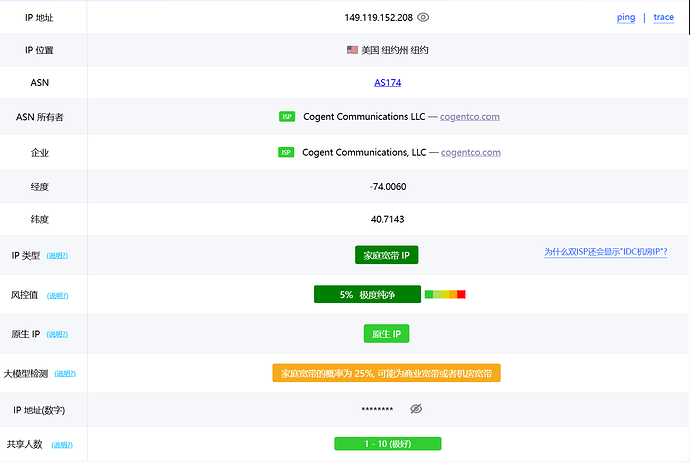Click the 1 - 10 (极好) shared users badge
The image size is (690, 463).
[x=388, y=444]
